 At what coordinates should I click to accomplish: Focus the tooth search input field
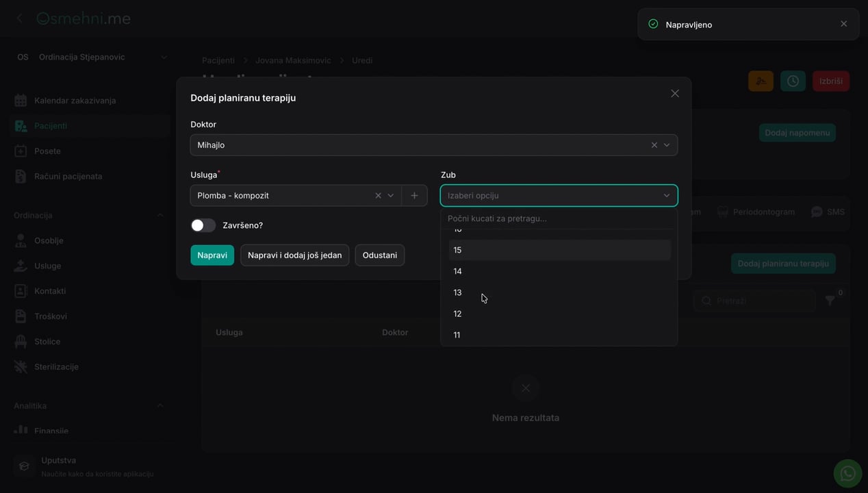[x=559, y=218]
